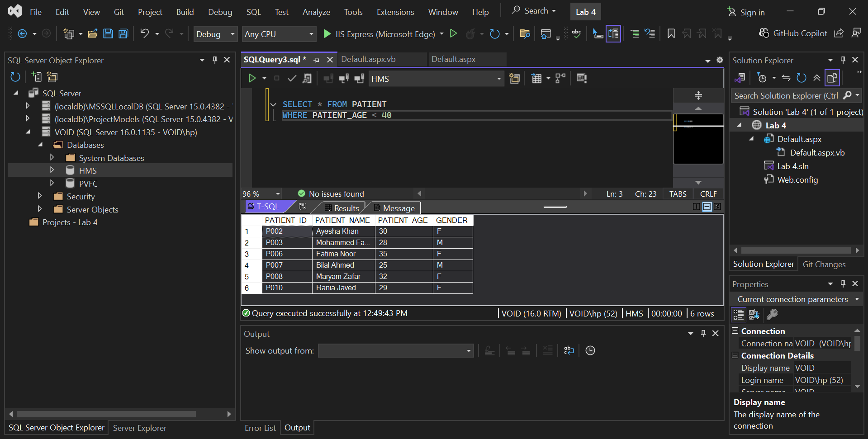
Task: Toggle a bookmark with the bookmark icon
Action: coord(671,34)
